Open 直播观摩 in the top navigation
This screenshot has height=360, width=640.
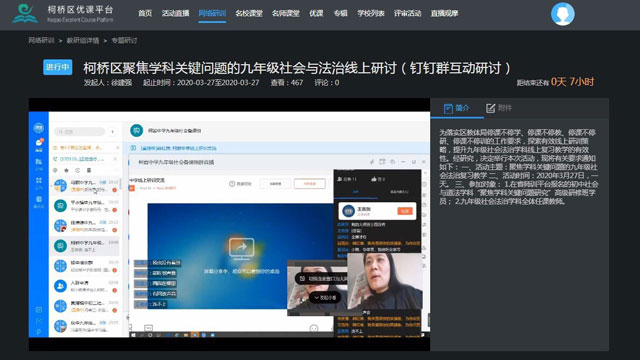point(444,13)
